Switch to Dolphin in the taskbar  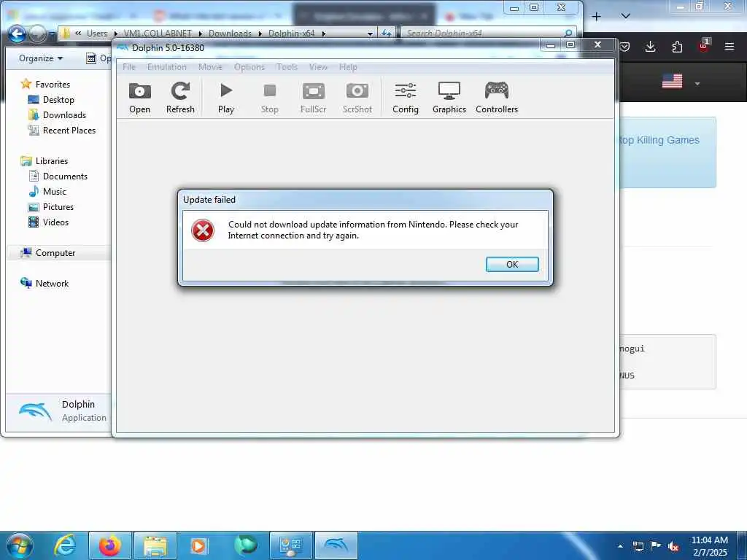336,545
